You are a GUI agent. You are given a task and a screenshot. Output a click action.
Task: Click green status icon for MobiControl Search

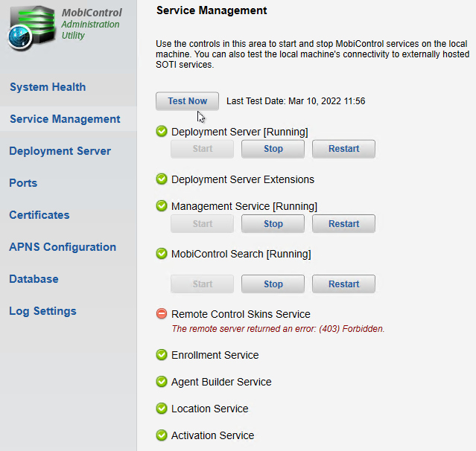point(162,254)
